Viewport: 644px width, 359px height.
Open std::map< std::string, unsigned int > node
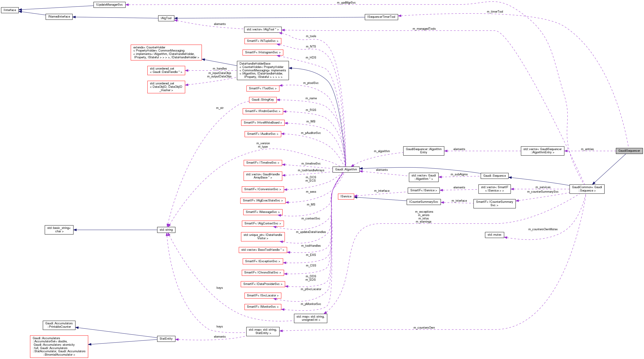pyautogui.click(x=310, y=318)
